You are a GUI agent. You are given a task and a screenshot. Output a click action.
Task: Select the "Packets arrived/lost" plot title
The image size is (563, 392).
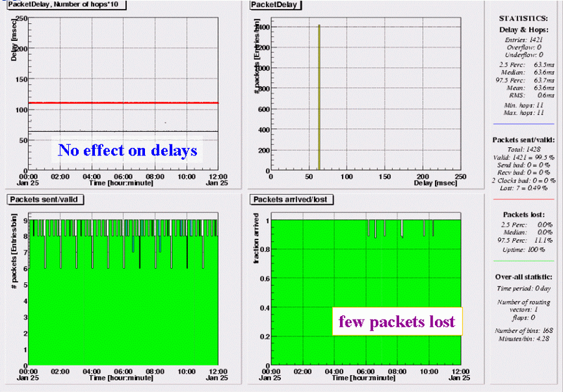point(292,200)
